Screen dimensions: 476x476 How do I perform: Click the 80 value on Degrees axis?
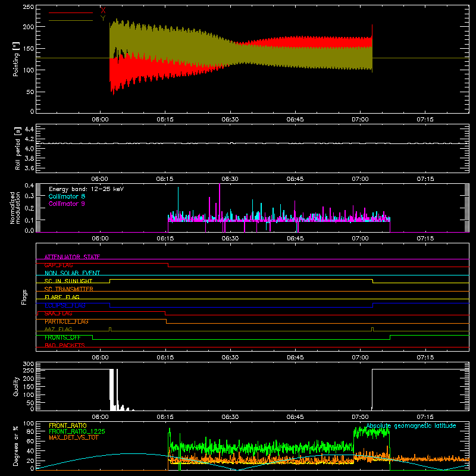[31, 431]
